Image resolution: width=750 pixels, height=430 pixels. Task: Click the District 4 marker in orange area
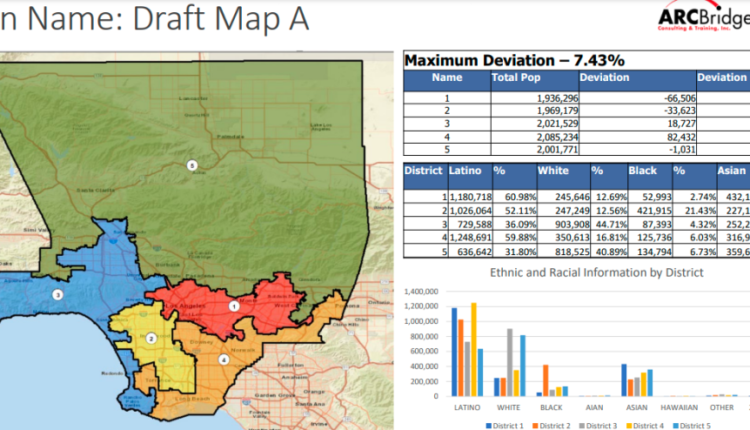224,360
